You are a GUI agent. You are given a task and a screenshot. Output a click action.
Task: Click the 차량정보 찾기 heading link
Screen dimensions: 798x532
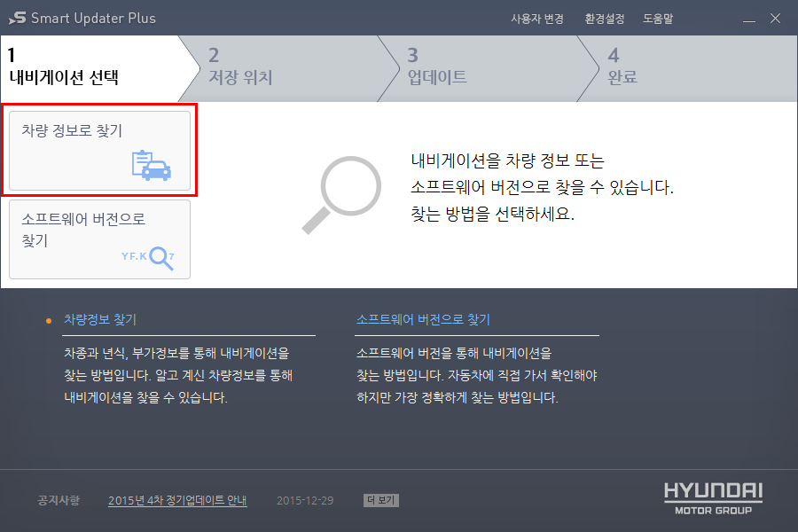100,320
